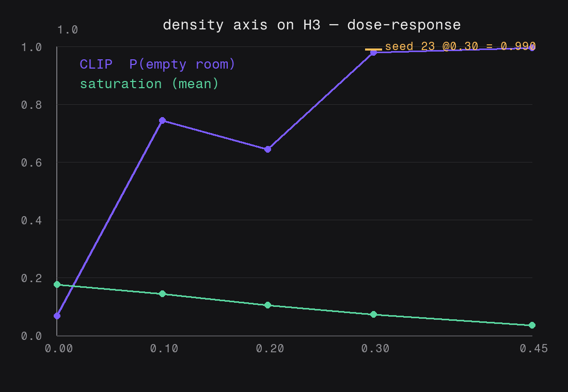Click the green saturation point at x 0.00
Image resolution: width=568 pixels, height=392 pixels.
(57, 285)
